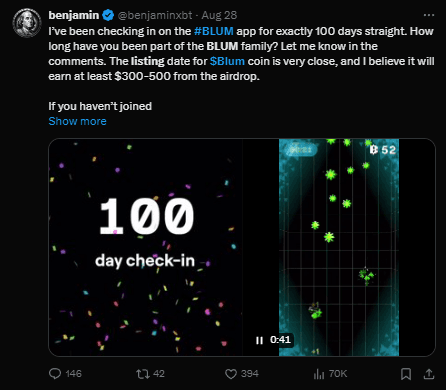Click the 146 replies count
This screenshot has width=446, height=390.
point(74,374)
